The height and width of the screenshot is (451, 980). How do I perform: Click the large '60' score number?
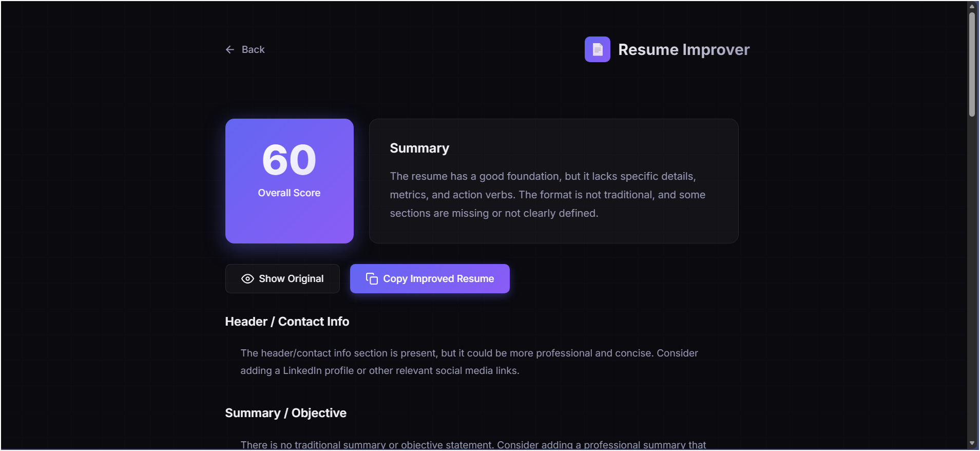[289, 160]
